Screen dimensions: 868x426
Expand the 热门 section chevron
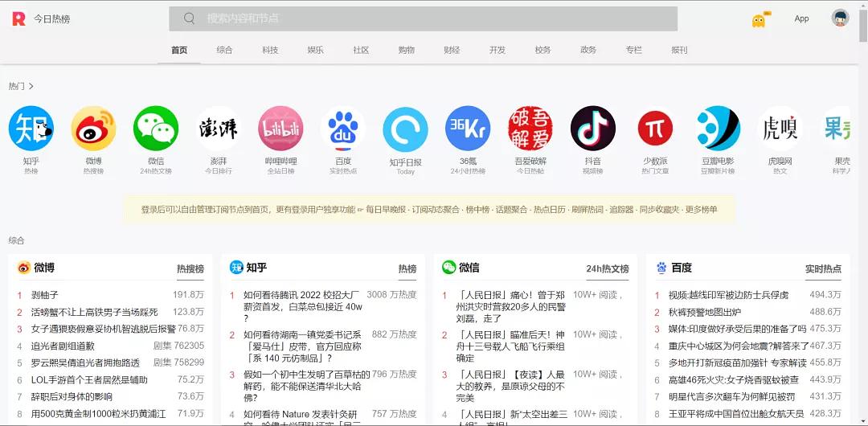coord(31,87)
